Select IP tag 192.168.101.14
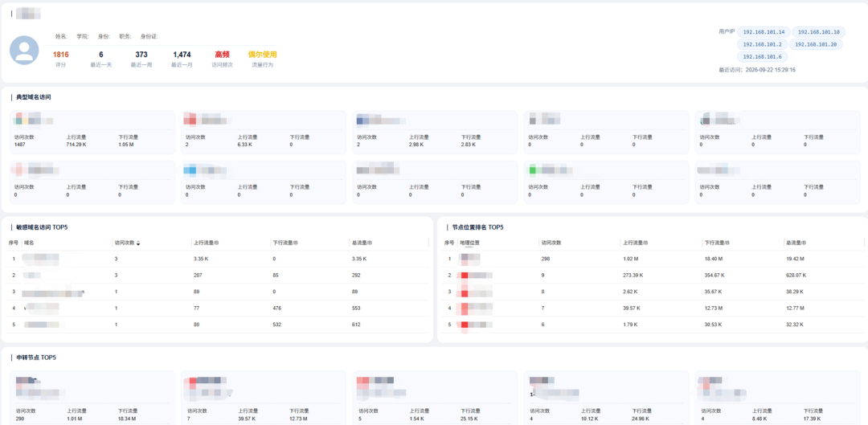The height and width of the screenshot is (425, 868). [764, 32]
